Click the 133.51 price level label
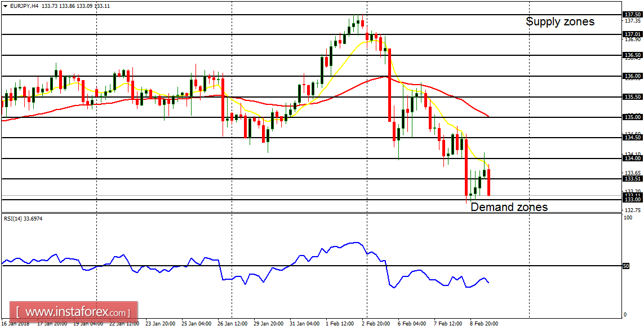The height and width of the screenshot is (330, 644). pyautogui.click(x=632, y=179)
